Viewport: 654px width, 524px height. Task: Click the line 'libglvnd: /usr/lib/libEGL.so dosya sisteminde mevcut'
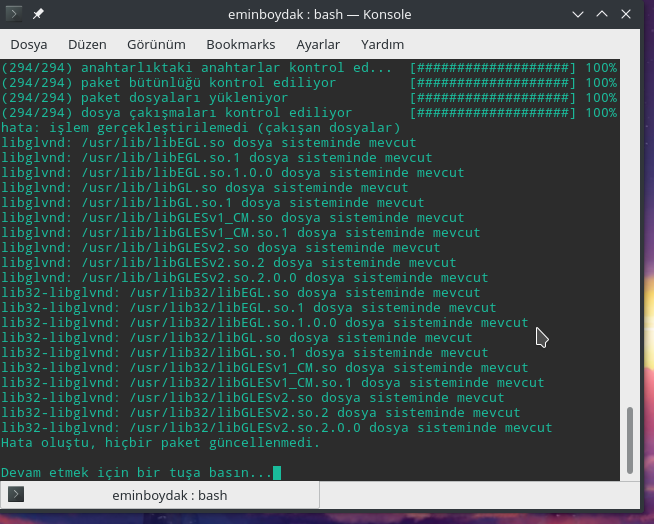(209, 143)
